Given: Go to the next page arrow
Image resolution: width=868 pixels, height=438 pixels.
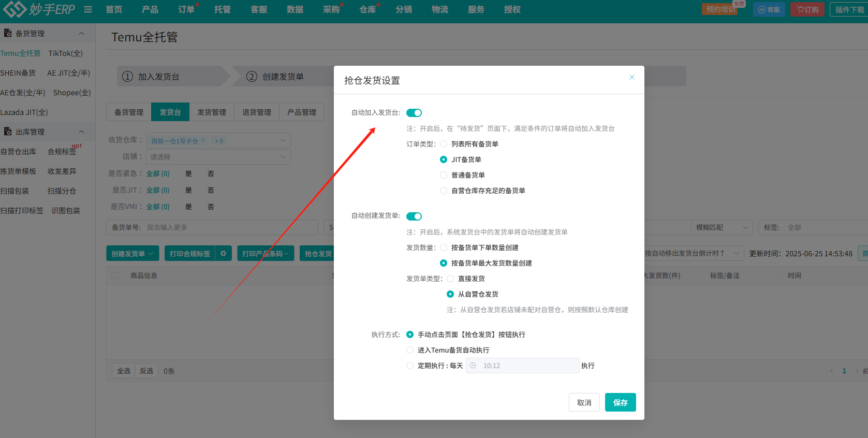Looking at the screenshot, I should point(857,371).
